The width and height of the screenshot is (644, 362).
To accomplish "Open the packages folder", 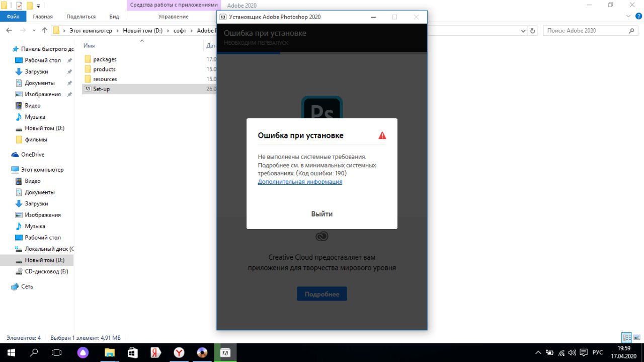I will point(105,59).
